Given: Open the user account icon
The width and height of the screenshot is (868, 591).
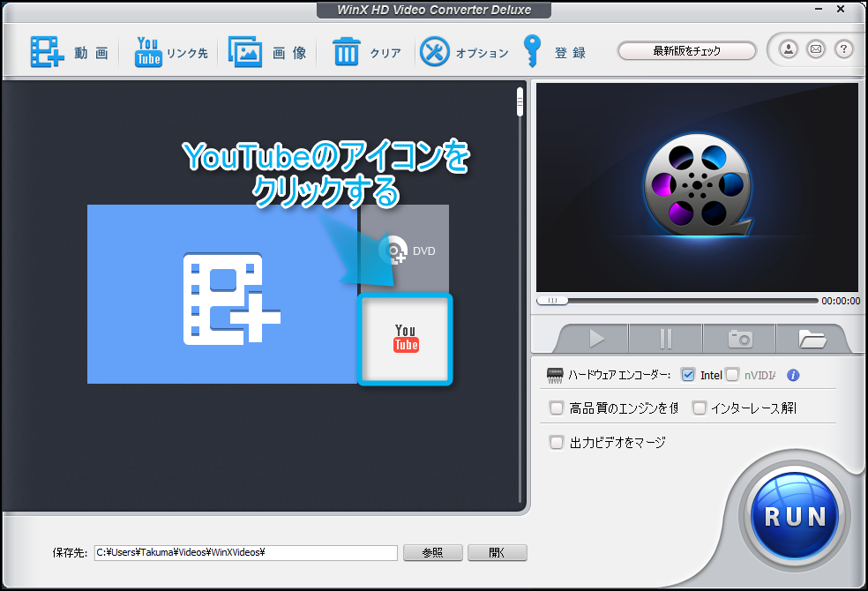Looking at the screenshot, I should pos(789,49).
